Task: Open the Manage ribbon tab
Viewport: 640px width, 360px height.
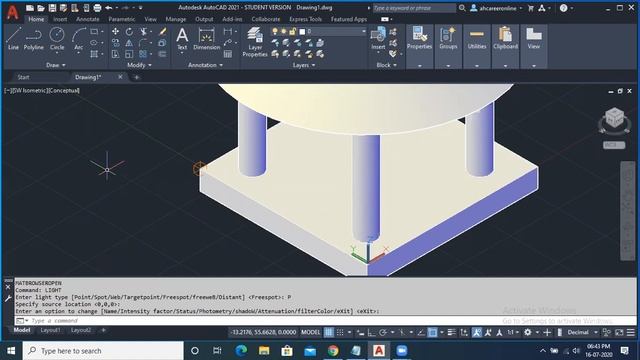Action: tap(176, 19)
